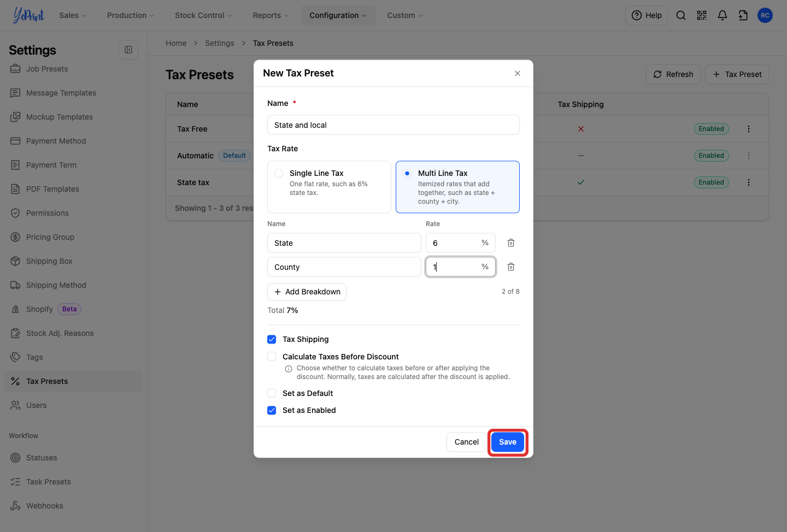Open the document export icon in header

743,15
